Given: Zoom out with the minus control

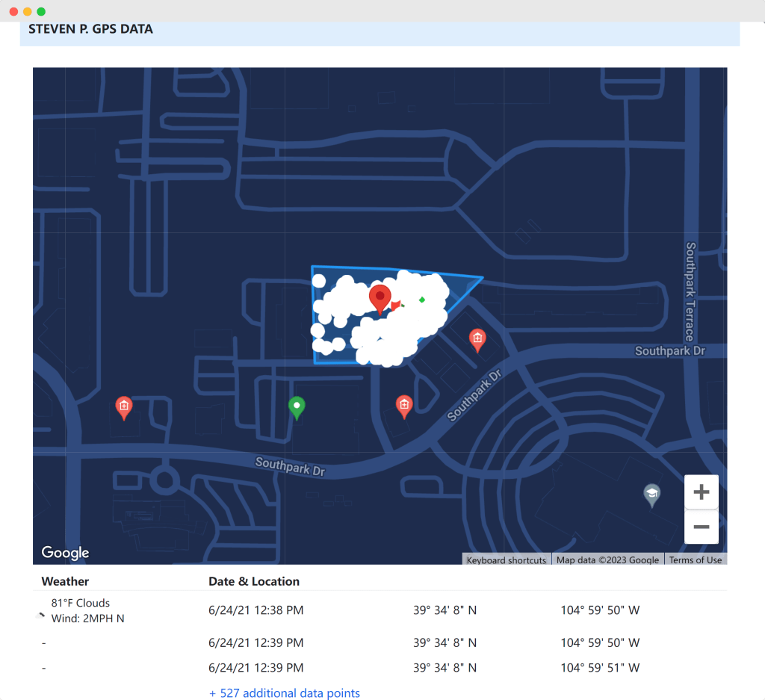Looking at the screenshot, I should tap(701, 527).
